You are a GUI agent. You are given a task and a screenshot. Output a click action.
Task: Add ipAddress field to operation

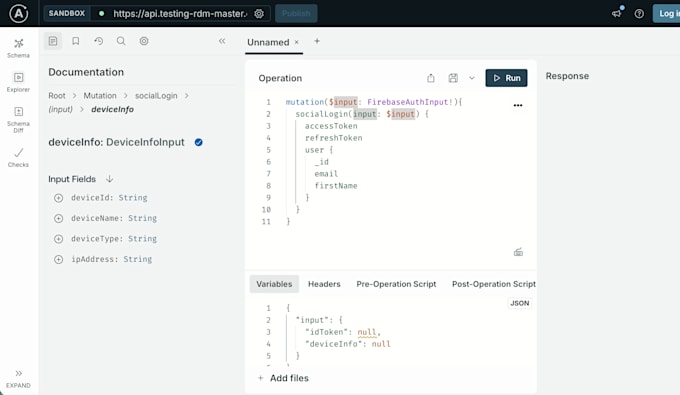click(x=59, y=260)
